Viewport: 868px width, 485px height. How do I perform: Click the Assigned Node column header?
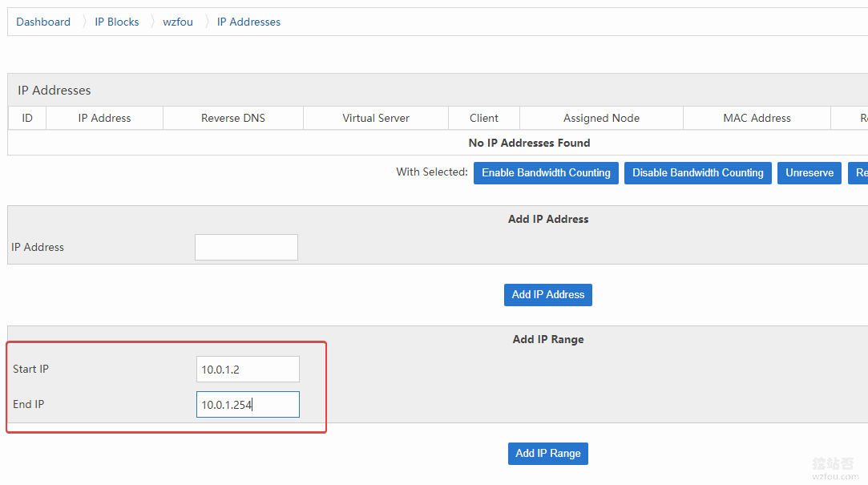coord(601,118)
